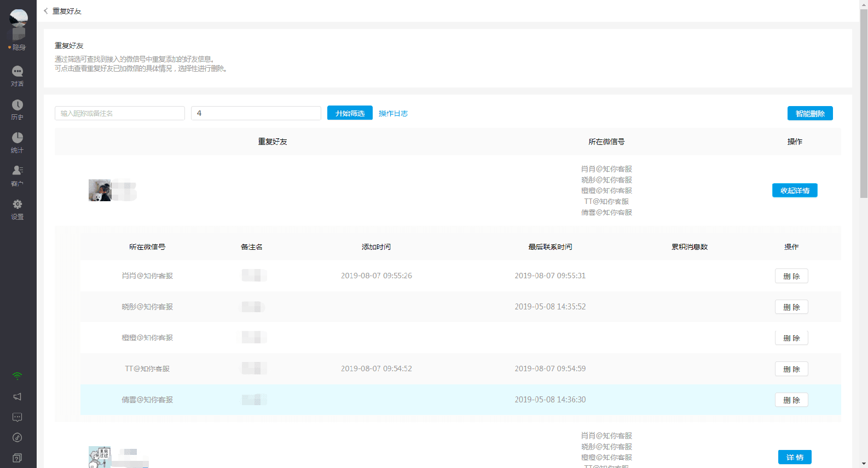
Task: Select last contact 2019-05-08 14:35:52
Action: pyautogui.click(x=550, y=307)
